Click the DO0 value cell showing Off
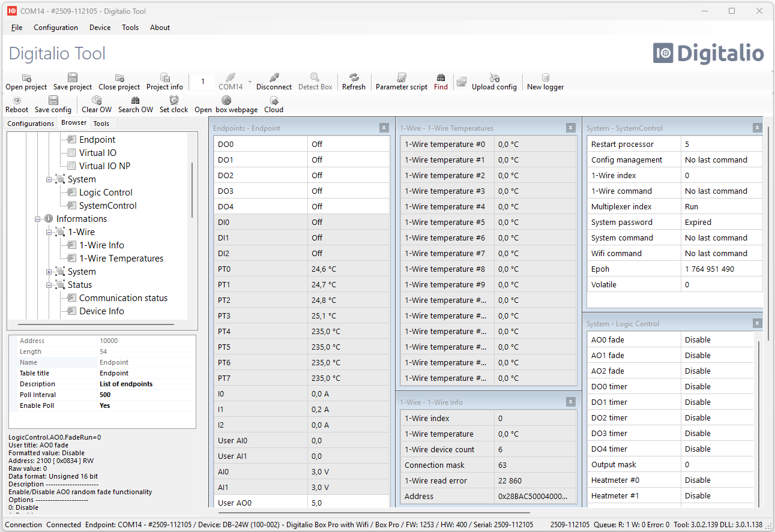This screenshot has height=532, width=775. (x=348, y=145)
